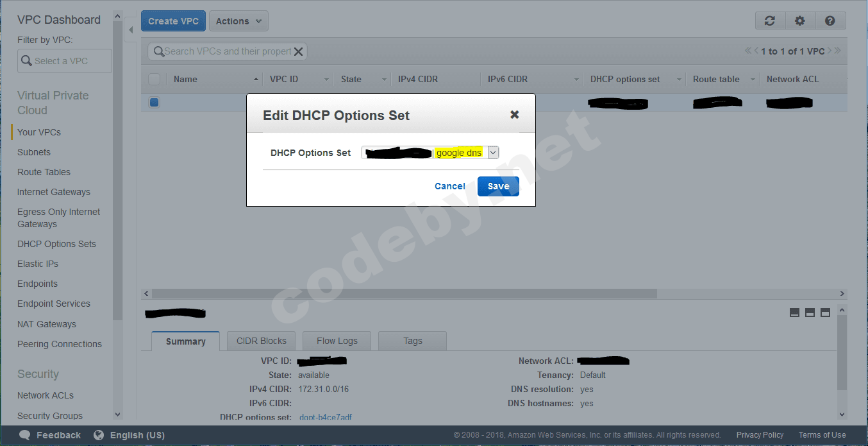Image resolution: width=868 pixels, height=446 pixels.
Task: Expand the Actions dropdown button
Action: point(238,21)
